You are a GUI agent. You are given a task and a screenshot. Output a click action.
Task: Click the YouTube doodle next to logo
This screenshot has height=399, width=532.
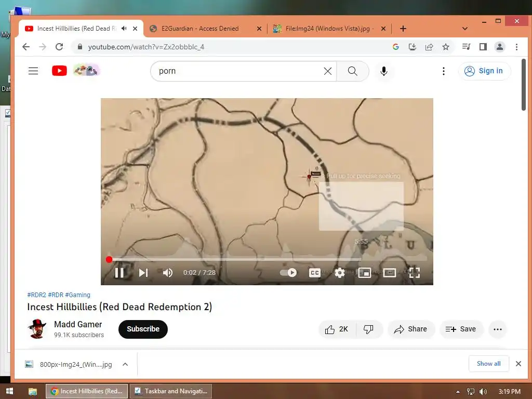coord(87,70)
